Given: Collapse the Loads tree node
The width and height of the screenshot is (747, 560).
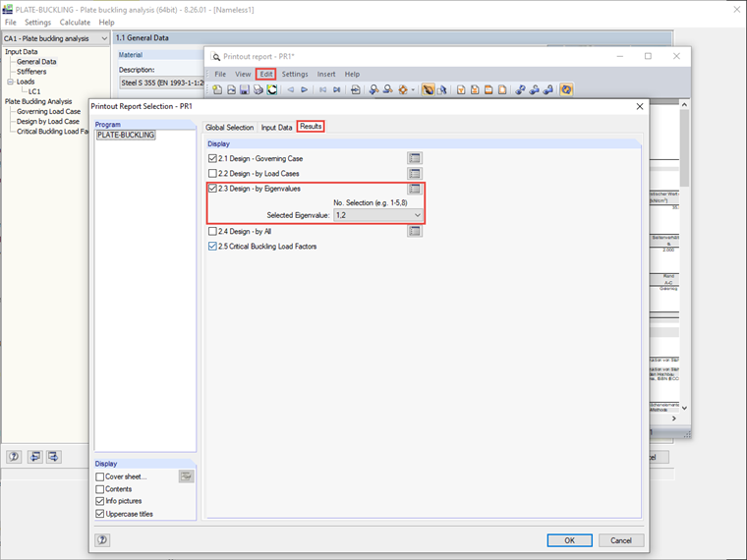Looking at the screenshot, I should tap(10, 82).
